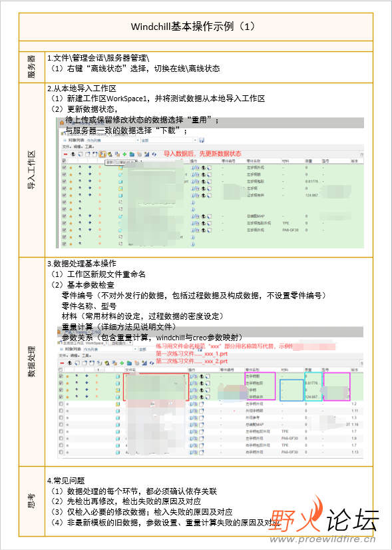Click blue refresh arrows icon in import-workspace screenshot toolbar
Screen dimensions: 392x550
click(x=154, y=154)
